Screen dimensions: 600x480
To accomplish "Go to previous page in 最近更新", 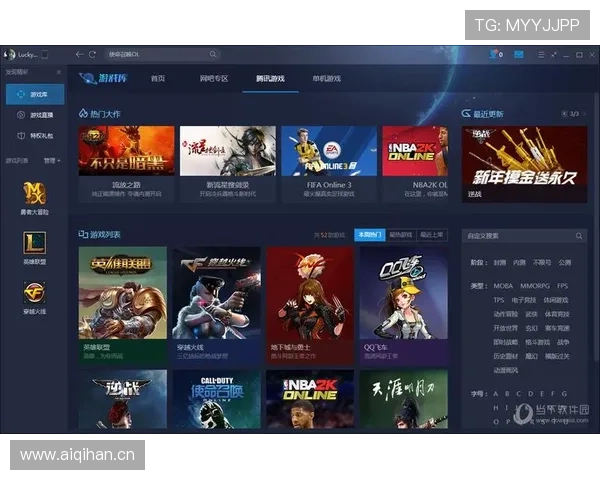I will tap(564, 114).
